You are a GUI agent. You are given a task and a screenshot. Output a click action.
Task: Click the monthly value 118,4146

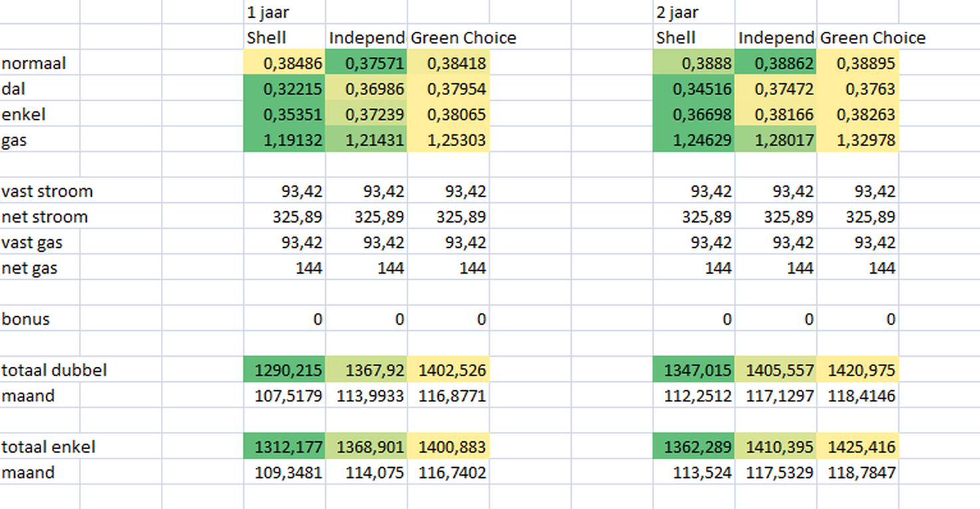click(x=858, y=395)
